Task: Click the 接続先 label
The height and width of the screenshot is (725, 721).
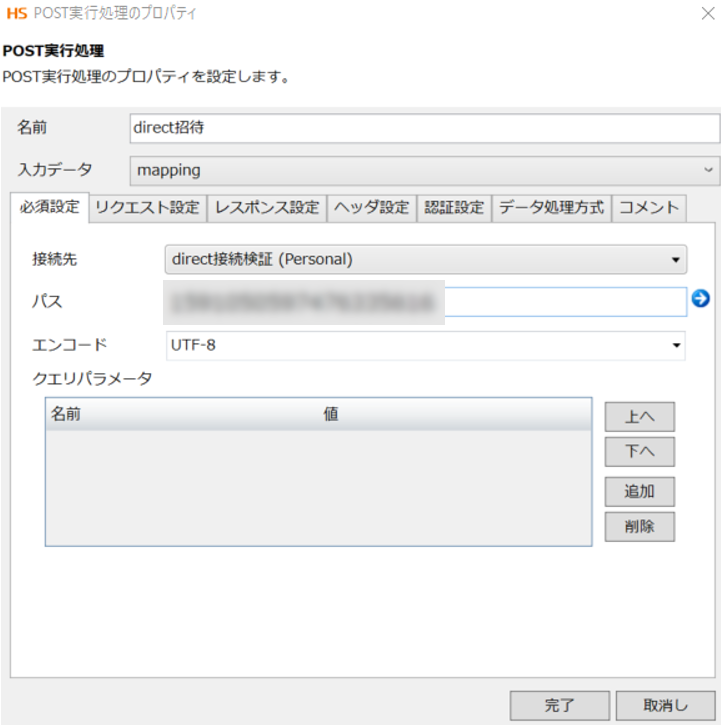Action: 55,259
